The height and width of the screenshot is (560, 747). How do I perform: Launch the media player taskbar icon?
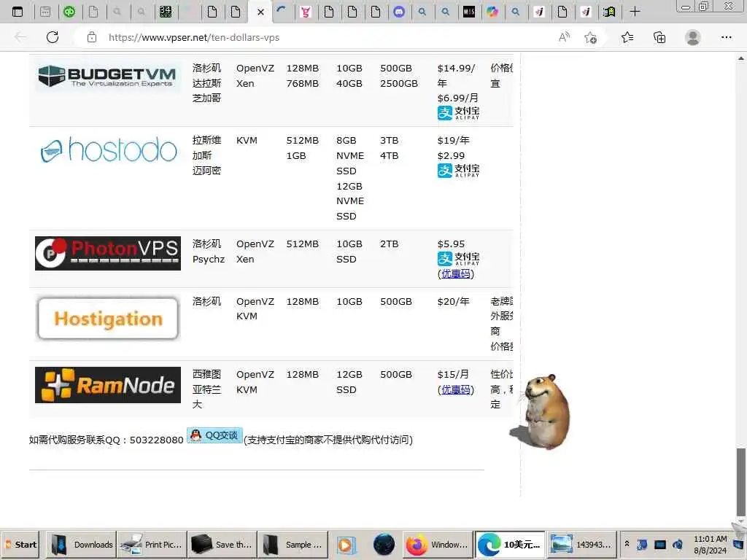[345, 545]
